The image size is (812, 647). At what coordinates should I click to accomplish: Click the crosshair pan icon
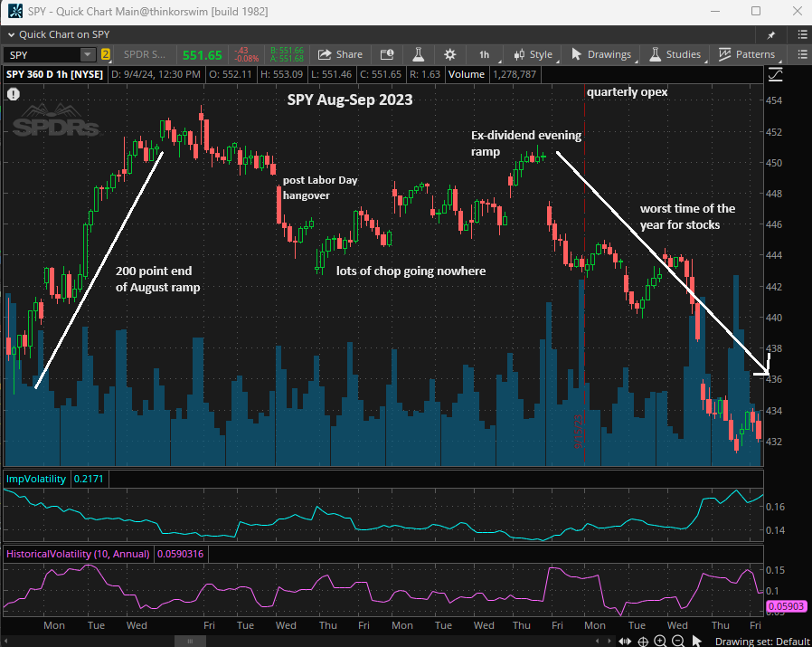click(643, 642)
